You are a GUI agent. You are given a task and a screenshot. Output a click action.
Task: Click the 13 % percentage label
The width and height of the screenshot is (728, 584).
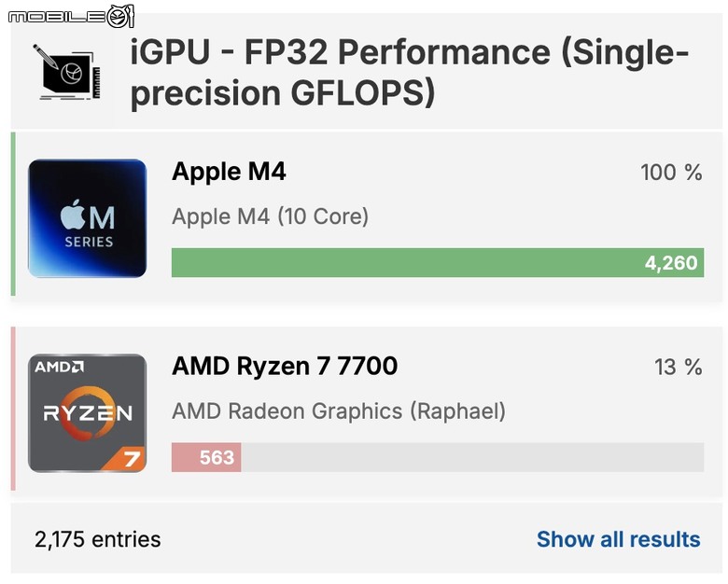point(679,368)
